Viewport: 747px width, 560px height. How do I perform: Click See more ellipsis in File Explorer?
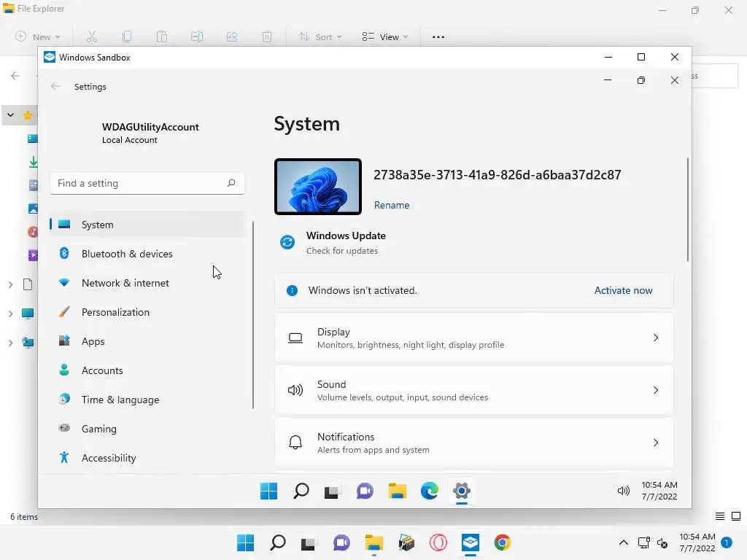[438, 36]
